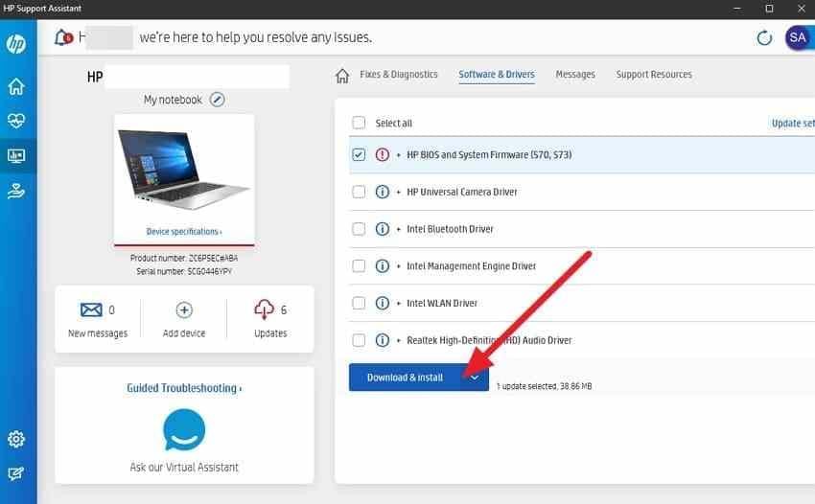
Task: Expand the Intel WLAN Driver entry
Action: coord(399,304)
